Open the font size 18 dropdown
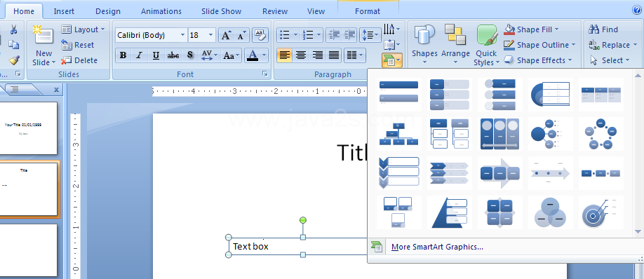The height and width of the screenshot is (279, 644). tap(210, 35)
